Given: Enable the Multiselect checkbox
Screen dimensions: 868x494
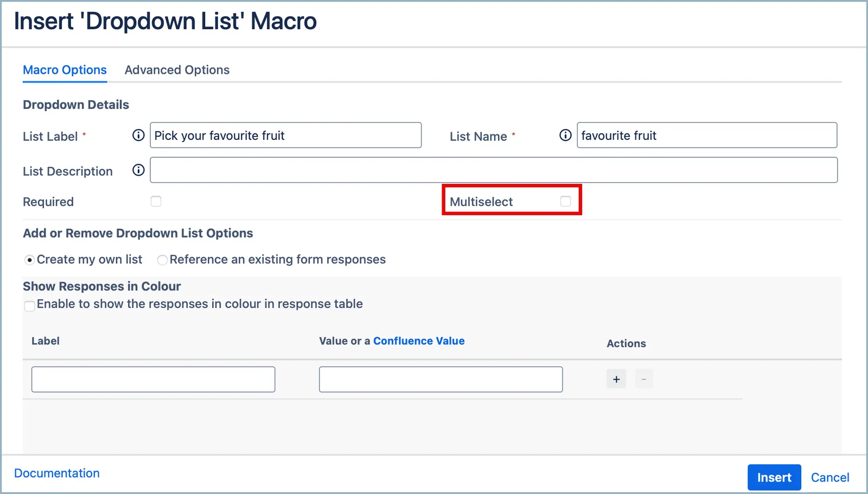Looking at the screenshot, I should click(566, 201).
